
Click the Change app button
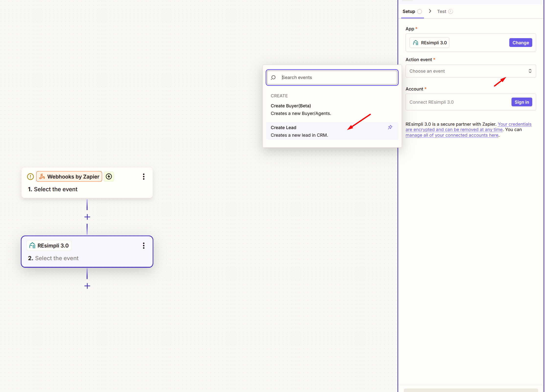521,43
